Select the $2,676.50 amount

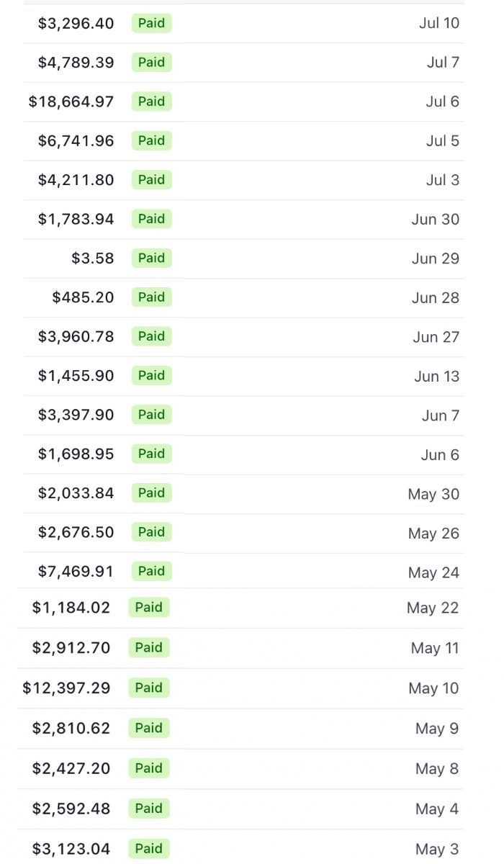coord(76,533)
